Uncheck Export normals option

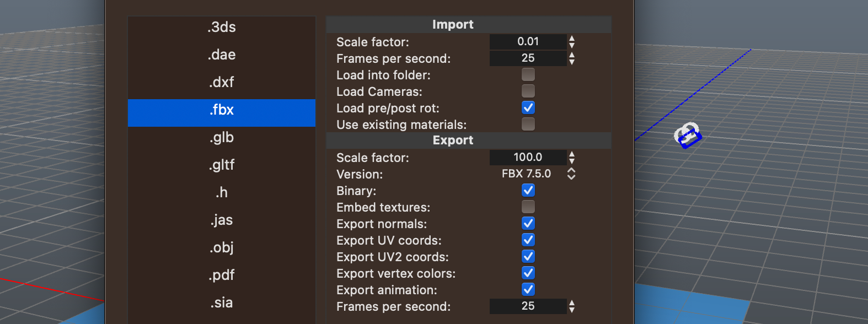528,223
